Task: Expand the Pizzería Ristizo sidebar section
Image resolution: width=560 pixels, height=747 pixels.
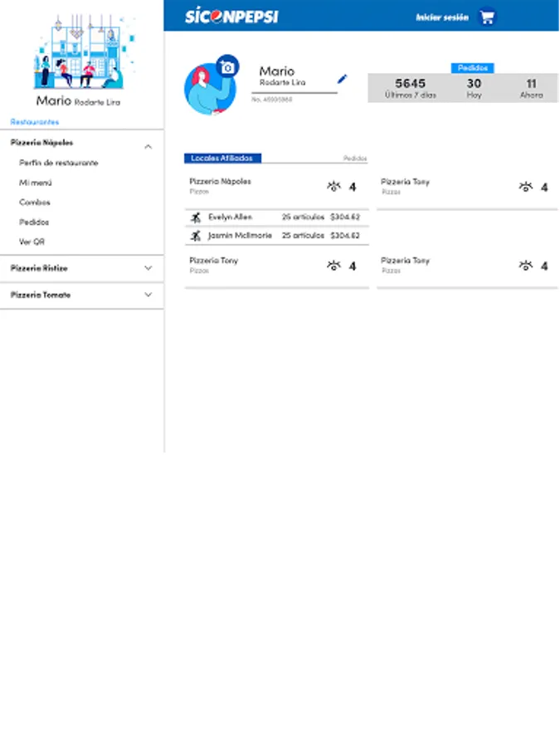Action: (x=149, y=268)
